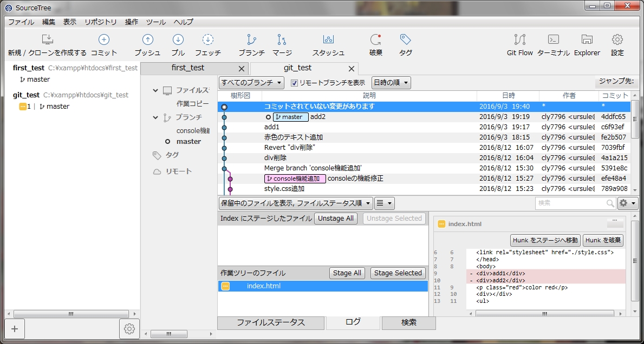Click the プッシュ (Push) icon
644x344 pixels.
(147, 44)
